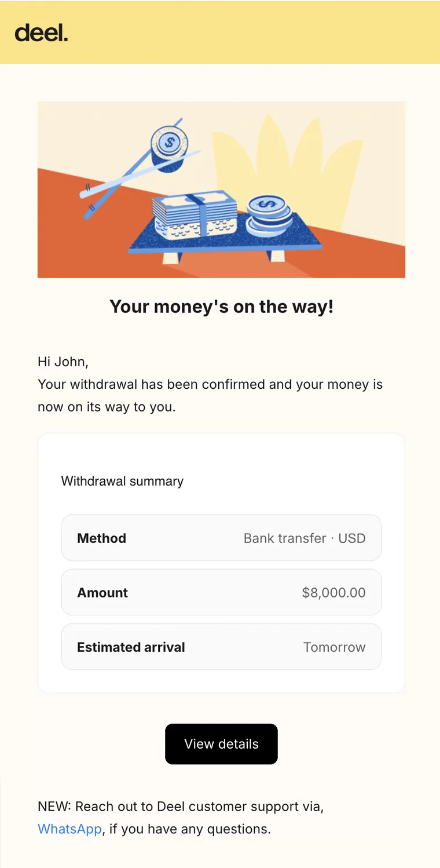440x868 pixels.
Task: Click the Withdrawal summary title
Action: 122,482
